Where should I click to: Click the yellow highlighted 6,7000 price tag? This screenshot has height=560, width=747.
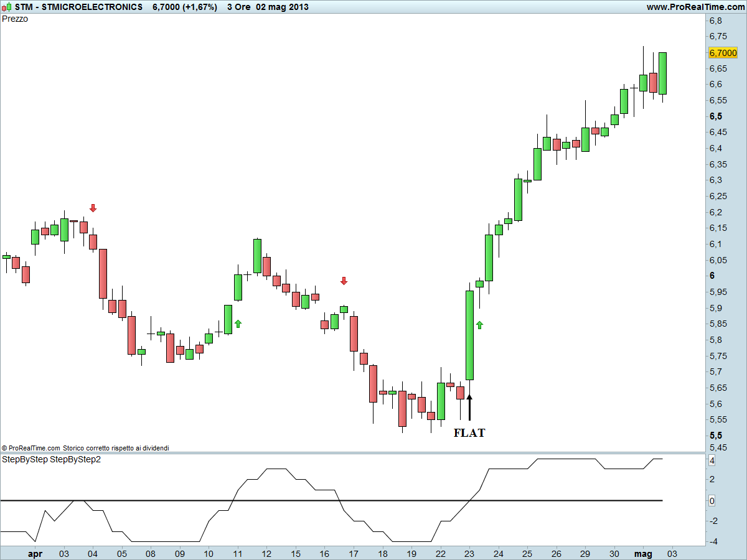pyautogui.click(x=723, y=53)
